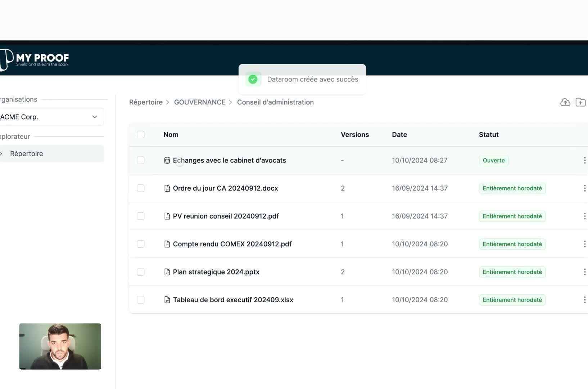Check the box for Ordre du jour CA 20240912.docx
588x389 pixels.
pyautogui.click(x=141, y=188)
